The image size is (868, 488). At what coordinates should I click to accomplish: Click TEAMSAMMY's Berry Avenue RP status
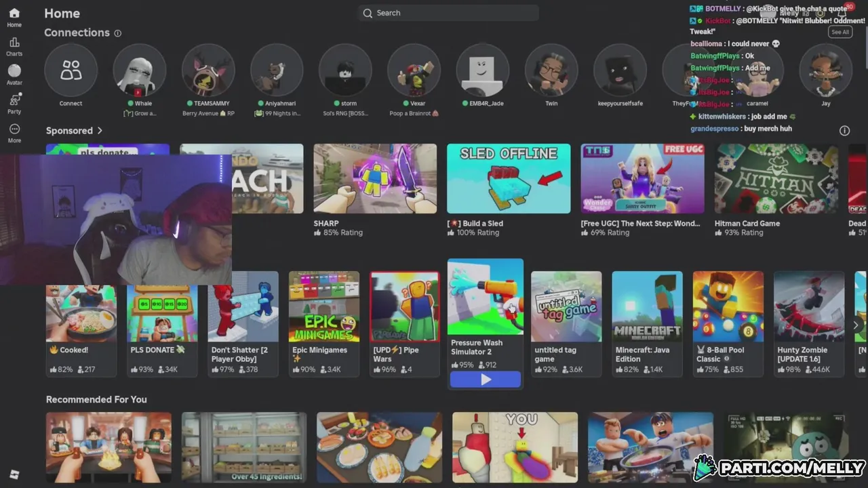coord(208,113)
